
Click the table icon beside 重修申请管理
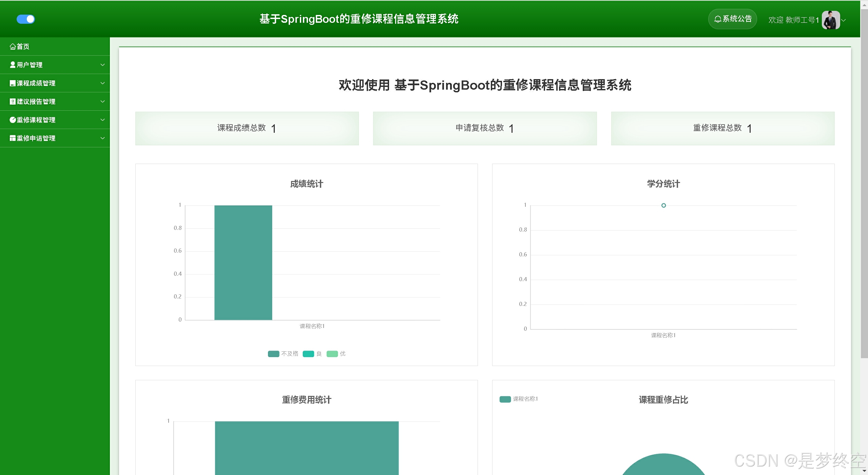(x=13, y=138)
